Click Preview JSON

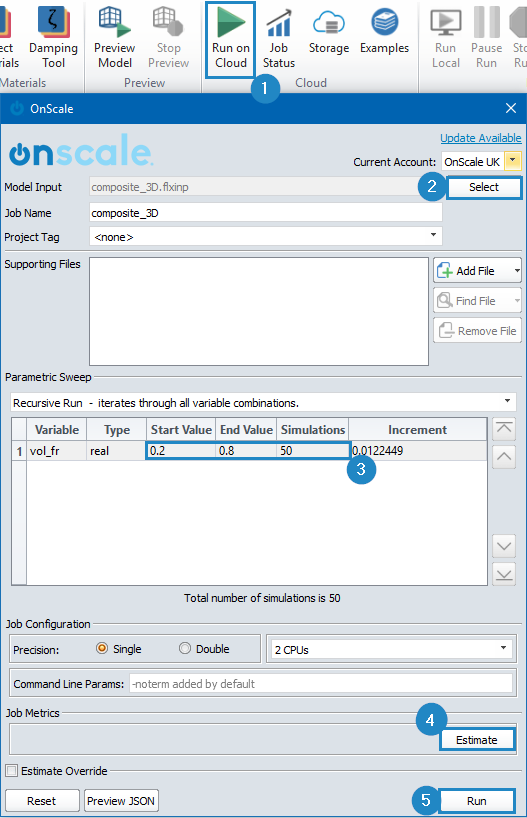121,800
